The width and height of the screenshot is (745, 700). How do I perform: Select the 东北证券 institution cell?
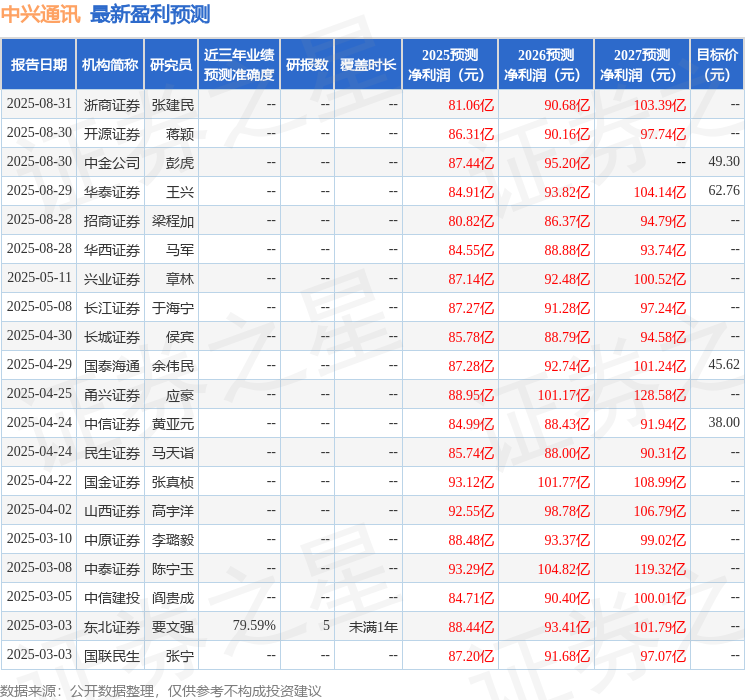click(x=112, y=627)
